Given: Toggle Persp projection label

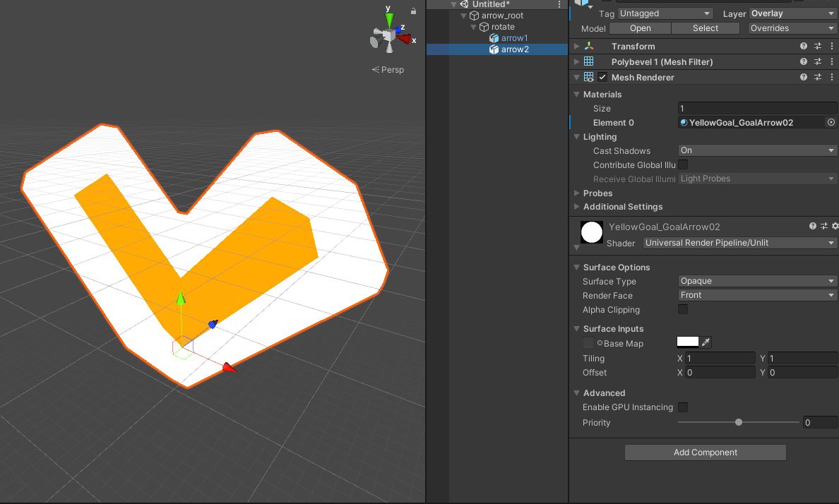Looking at the screenshot, I should click(388, 70).
